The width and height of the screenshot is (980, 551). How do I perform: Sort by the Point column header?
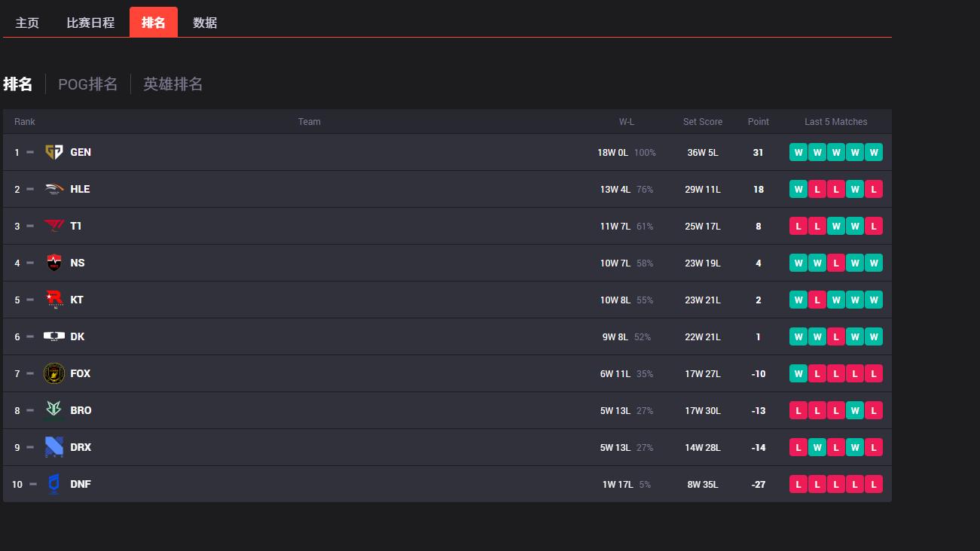pyautogui.click(x=759, y=122)
